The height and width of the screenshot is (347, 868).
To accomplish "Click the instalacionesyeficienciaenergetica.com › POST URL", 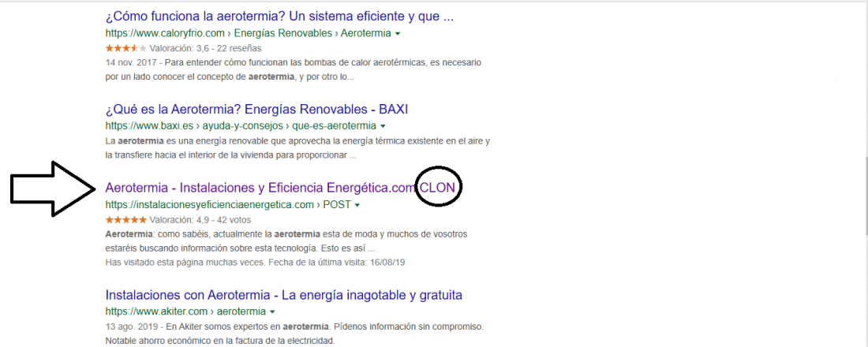I will (x=228, y=205).
